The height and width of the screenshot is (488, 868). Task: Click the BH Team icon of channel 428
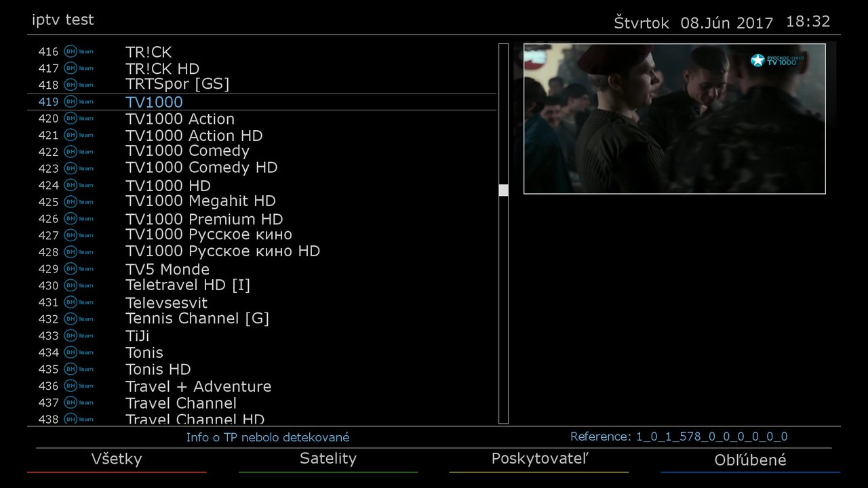(x=79, y=252)
